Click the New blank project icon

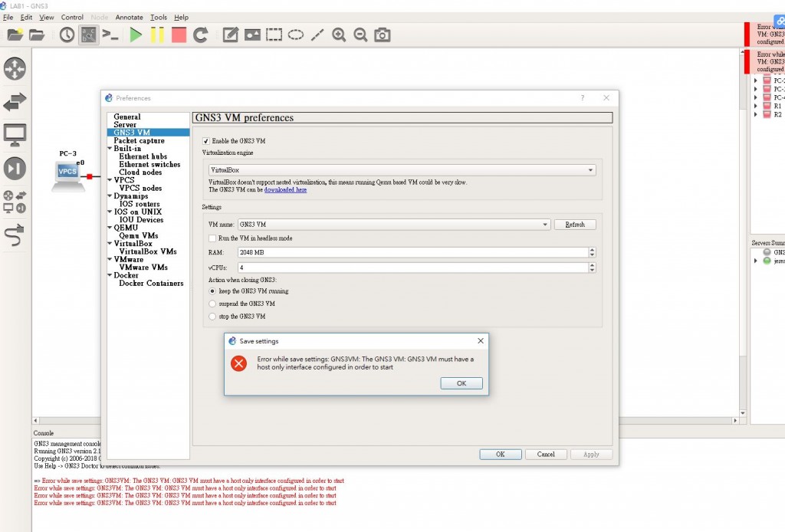tap(15, 35)
